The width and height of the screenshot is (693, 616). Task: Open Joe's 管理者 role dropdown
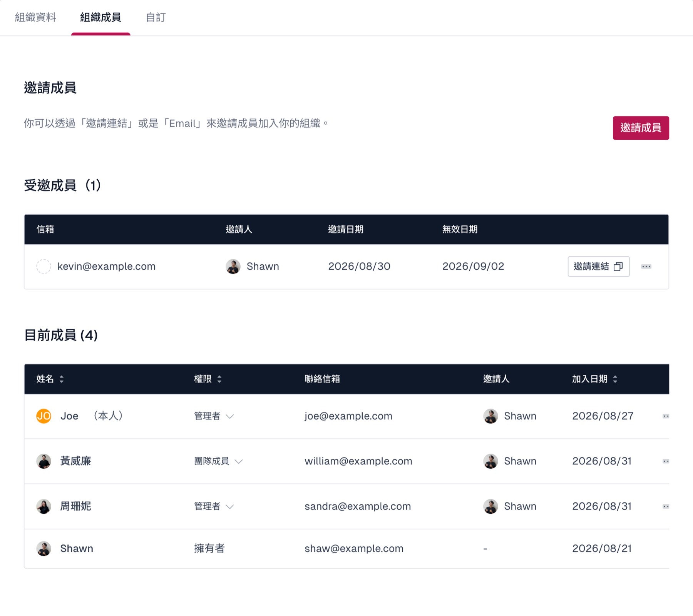click(x=214, y=416)
